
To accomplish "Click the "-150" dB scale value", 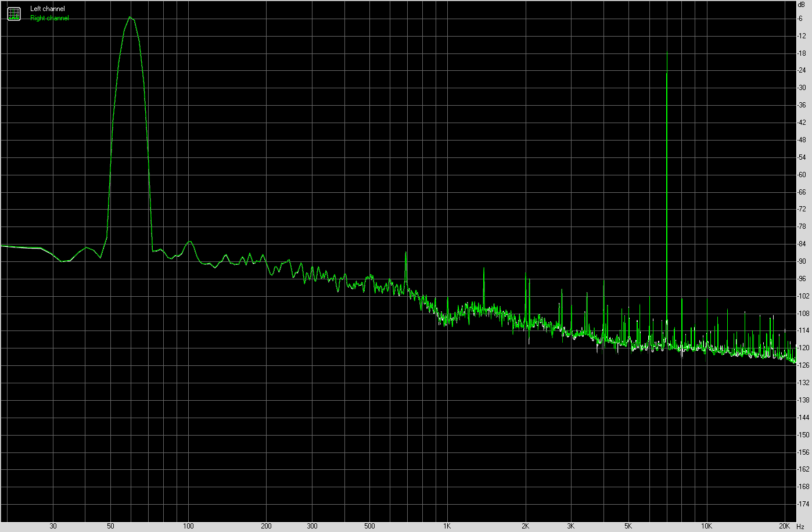I will (x=804, y=434).
